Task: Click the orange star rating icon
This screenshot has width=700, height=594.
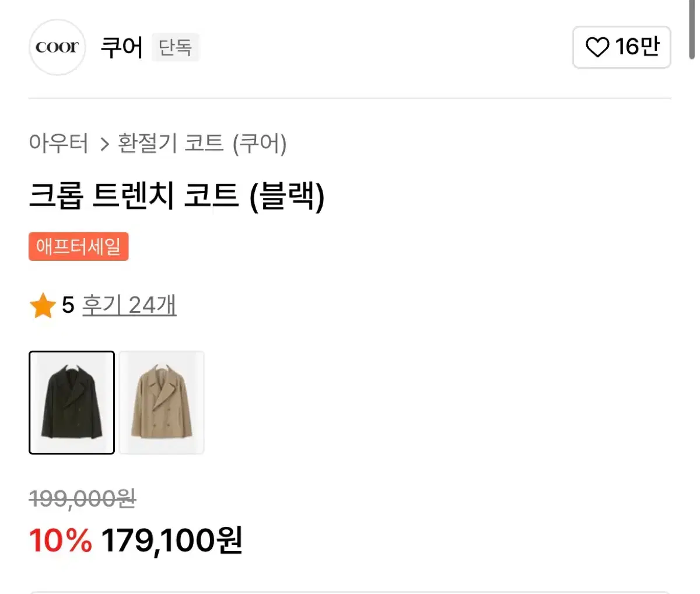Action: [x=43, y=305]
